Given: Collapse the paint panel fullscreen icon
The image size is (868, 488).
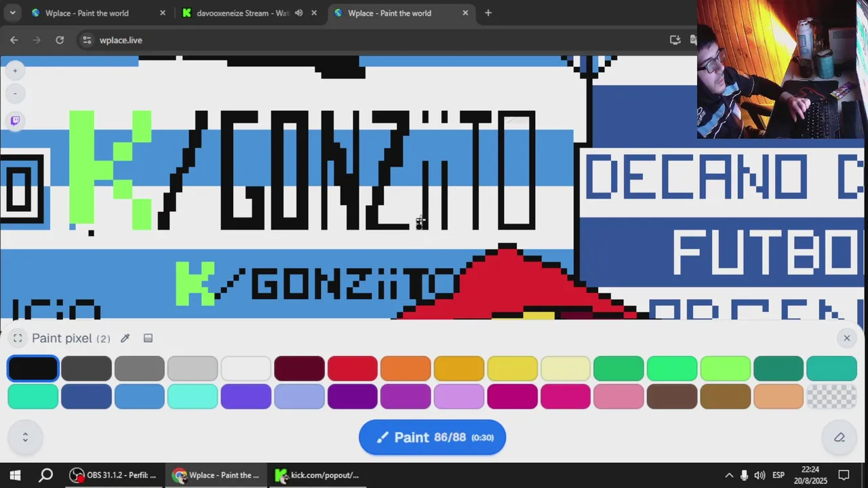Looking at the screenshot, I should (18, 338).
